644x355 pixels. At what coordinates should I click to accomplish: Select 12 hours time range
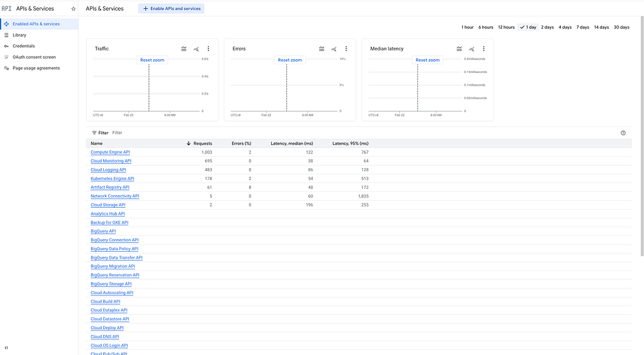click(x=506, y=27)
